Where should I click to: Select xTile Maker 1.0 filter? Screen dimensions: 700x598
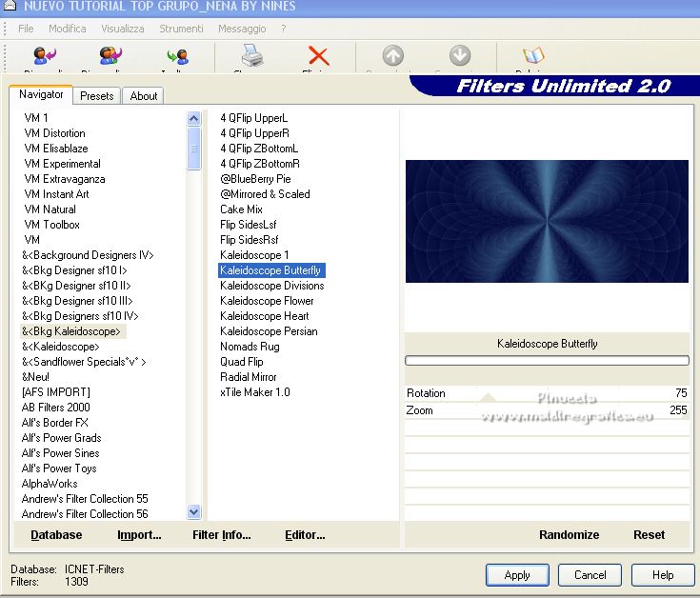coord(255,392)
